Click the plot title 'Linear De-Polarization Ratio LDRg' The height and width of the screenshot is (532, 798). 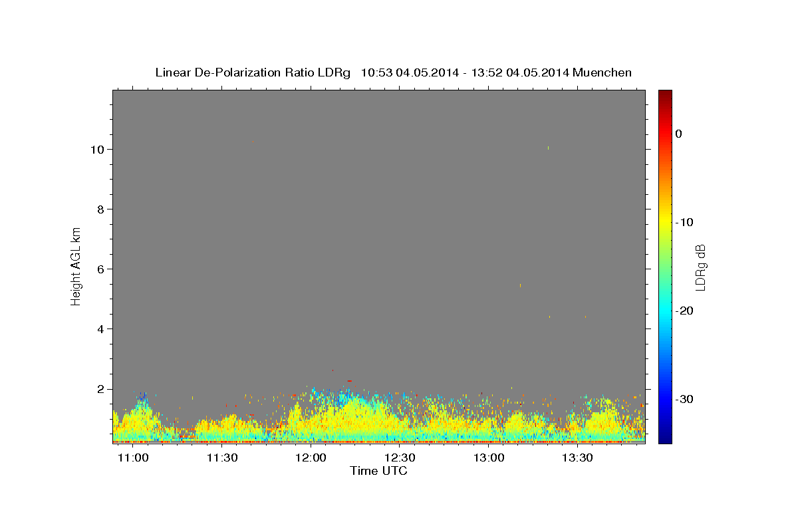point(253,72)
